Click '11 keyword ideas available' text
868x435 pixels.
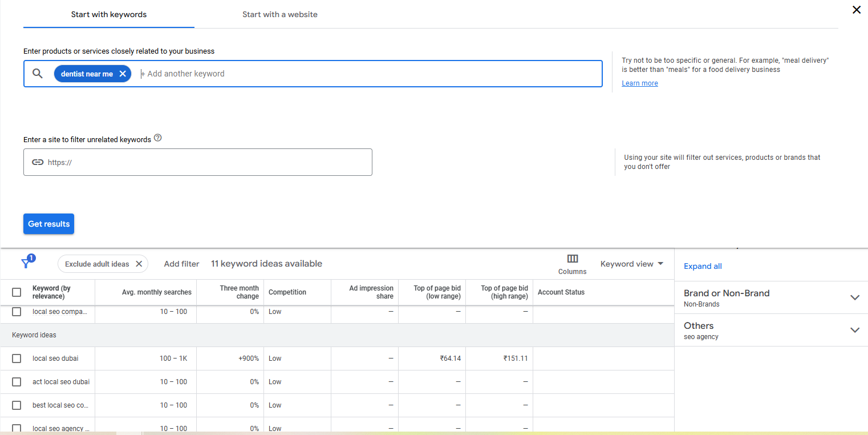click(x=266, y=264)
